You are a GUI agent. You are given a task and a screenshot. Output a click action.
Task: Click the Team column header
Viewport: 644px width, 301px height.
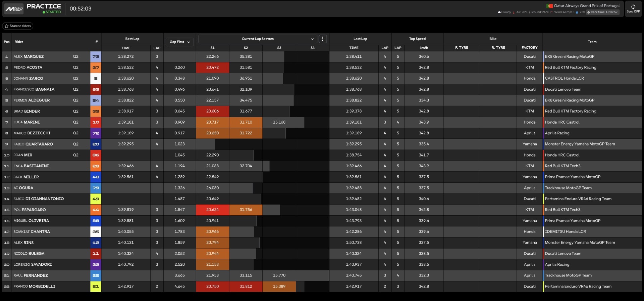(x=592, y=42)
